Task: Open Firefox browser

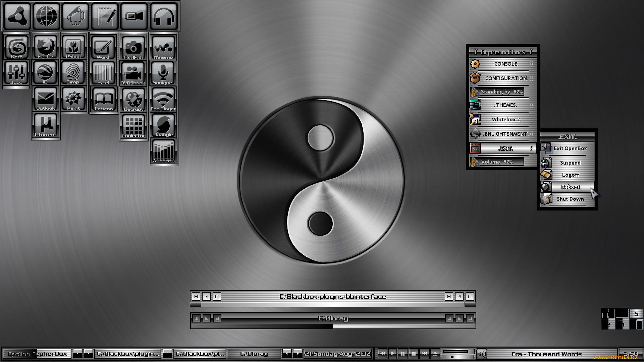Action: click(45, 47)
